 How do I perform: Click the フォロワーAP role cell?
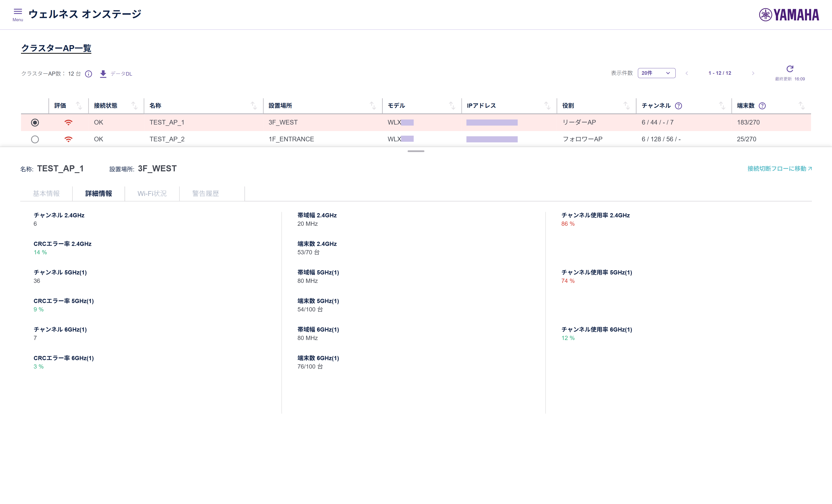click(x=582, y=139)
